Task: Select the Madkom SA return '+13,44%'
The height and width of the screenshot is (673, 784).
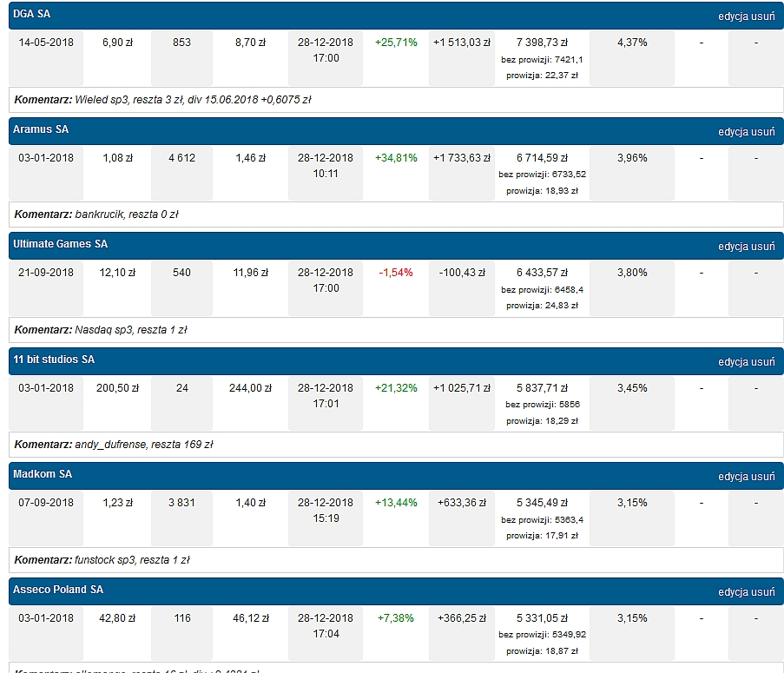Action: pyautogui.click(x=396, y=503)
